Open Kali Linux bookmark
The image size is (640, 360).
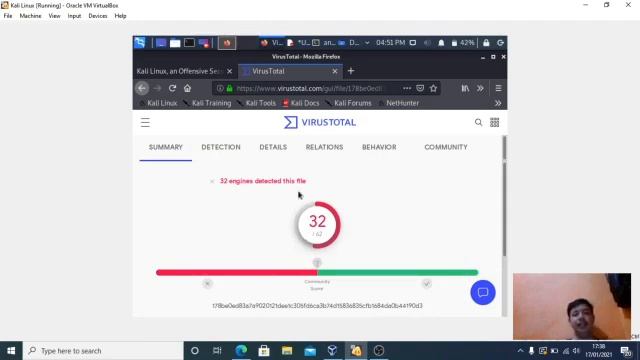pos(159,103)
